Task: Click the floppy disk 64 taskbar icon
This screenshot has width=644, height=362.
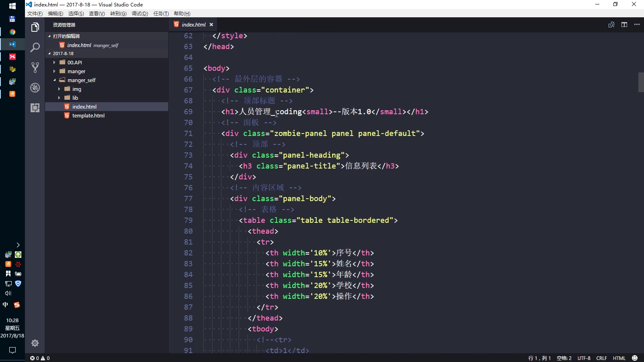Action: (x=12, y=19)
